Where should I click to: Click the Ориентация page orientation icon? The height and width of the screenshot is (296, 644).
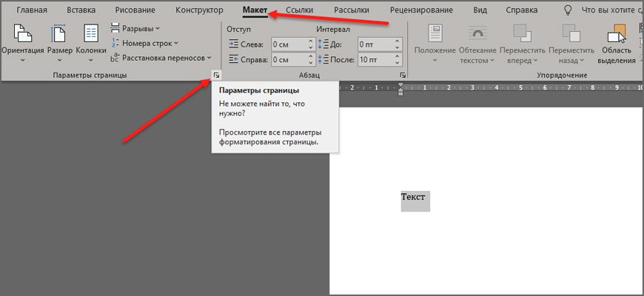[x=22, y=35]
